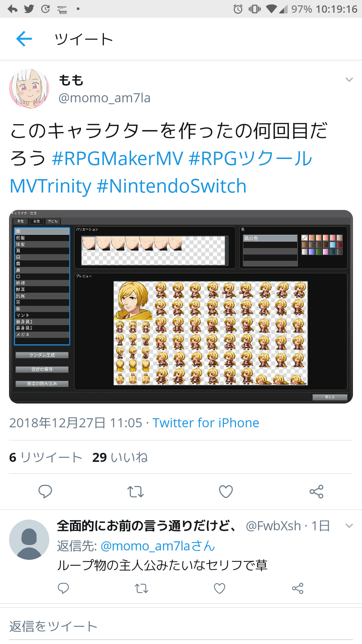Like the main tweet with heart icon
Screen dimensions: 362x644
226,492
